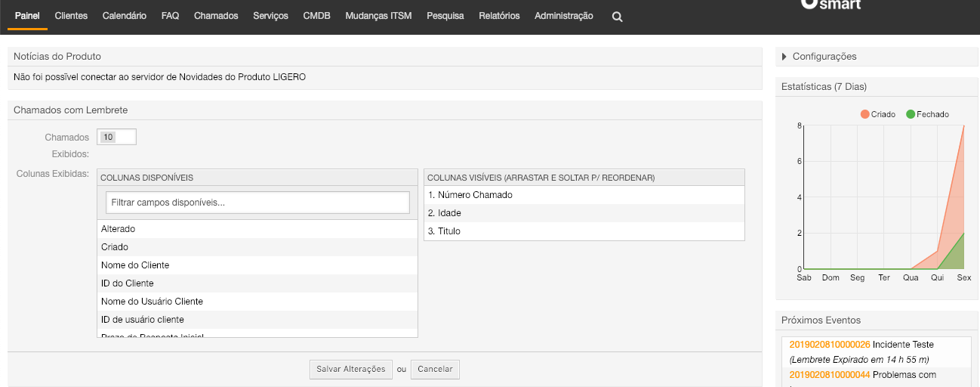Viewport: 980px width, 387px height.
Task: Select Idade visible column
Action: pos(584,213)
